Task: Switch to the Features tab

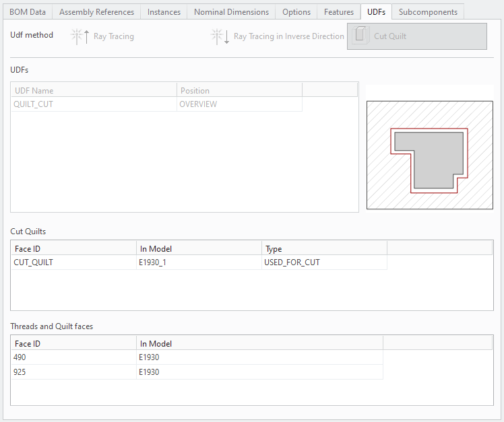Action: pos(339,12)
